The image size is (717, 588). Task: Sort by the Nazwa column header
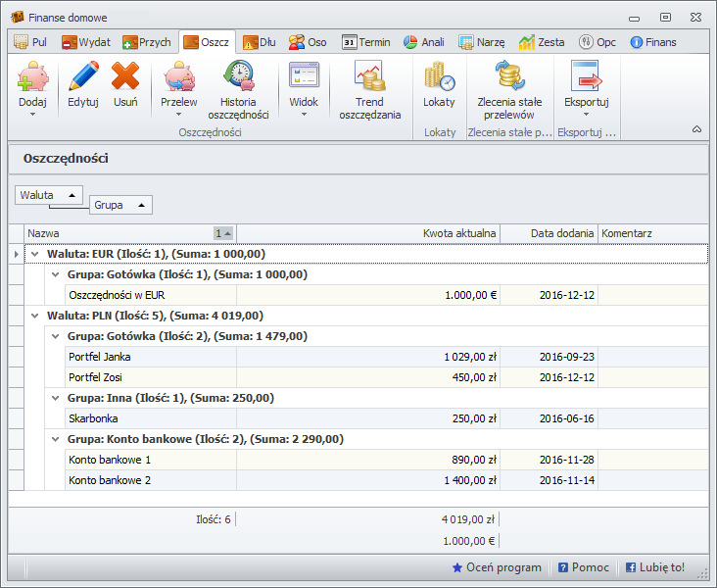pyautogui.click(x=118, y=233)
